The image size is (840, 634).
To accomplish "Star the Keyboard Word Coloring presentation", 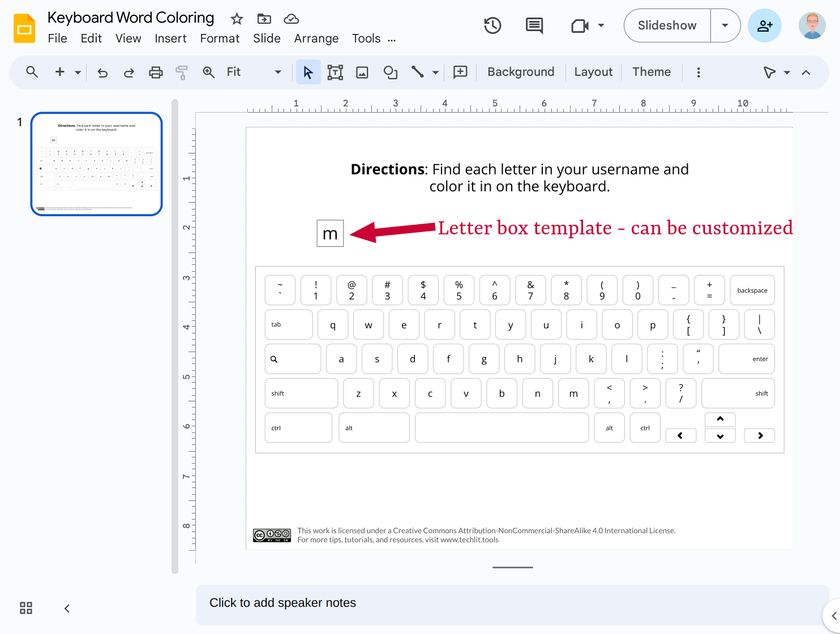I will [x=237, y=19].
